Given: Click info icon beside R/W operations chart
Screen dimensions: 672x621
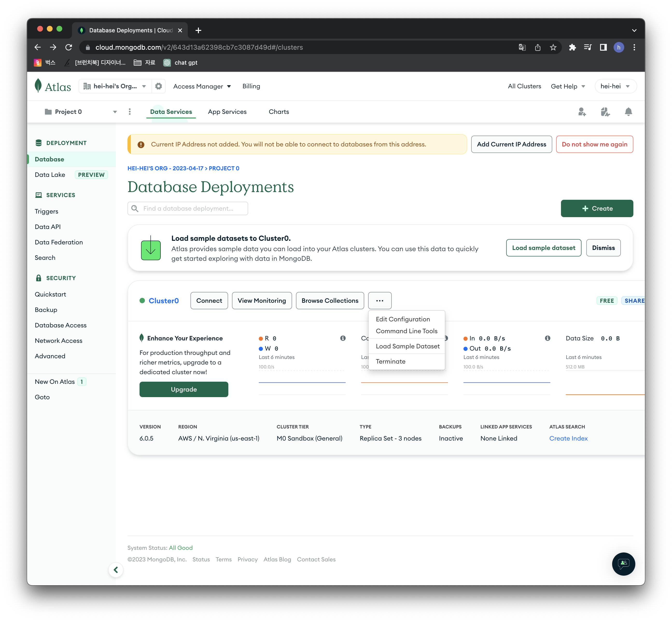Looking at the screenshot, I should [x=343, y=338].
